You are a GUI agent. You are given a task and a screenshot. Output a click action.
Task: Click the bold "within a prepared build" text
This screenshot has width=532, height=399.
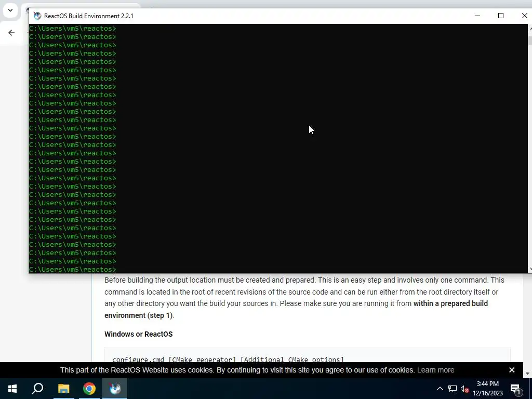[x=450, y=303]
